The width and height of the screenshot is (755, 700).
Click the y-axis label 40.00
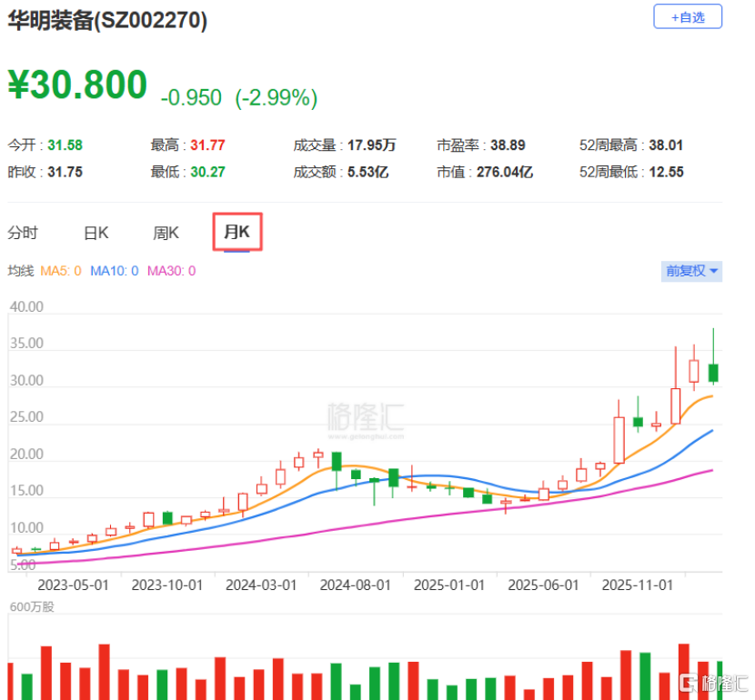[x=27, y=306]
